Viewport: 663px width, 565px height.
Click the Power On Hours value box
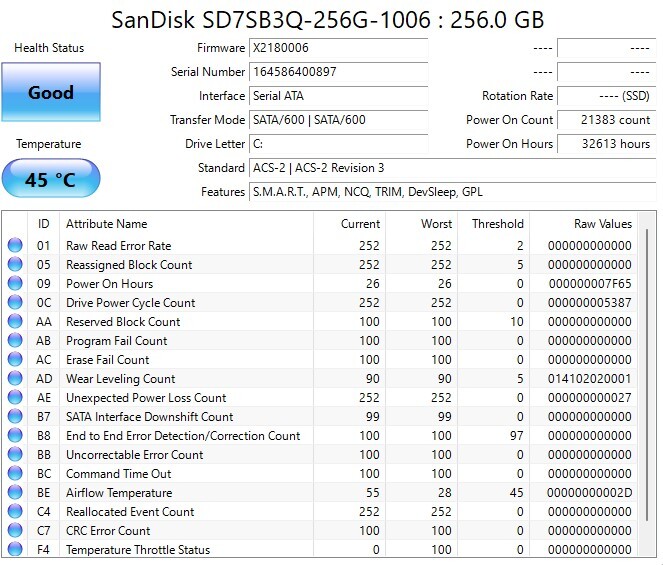[x=606, y=144]
